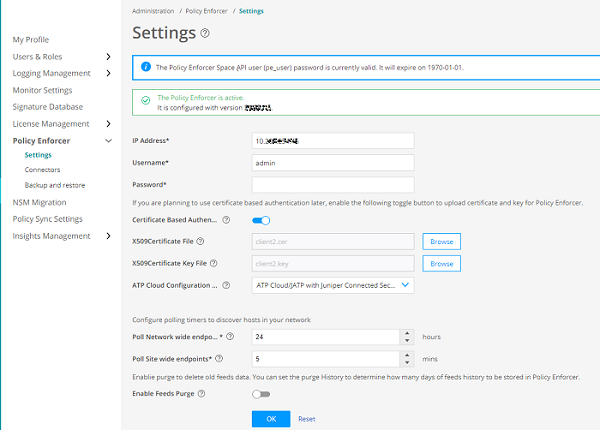Image resolution: width=600 pixels, height=430 pixels.
Task: Turn on Enable Feeds Purge toggle
Action: coord(263,394)
